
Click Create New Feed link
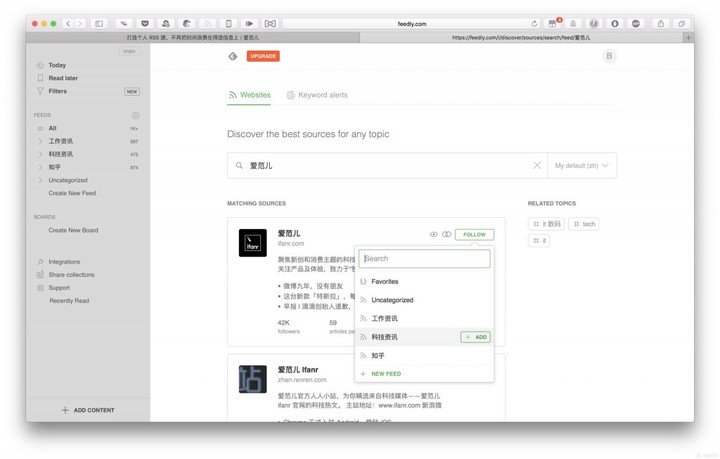click(72, 193)
